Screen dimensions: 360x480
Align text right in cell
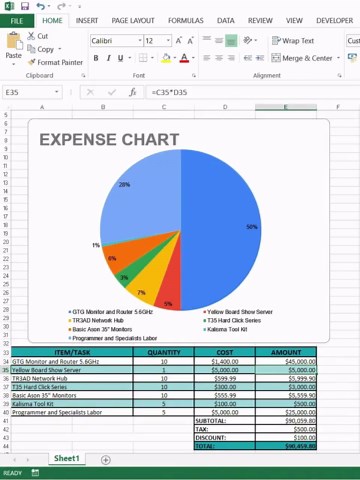pyautogui.click(x=231, y=58)
